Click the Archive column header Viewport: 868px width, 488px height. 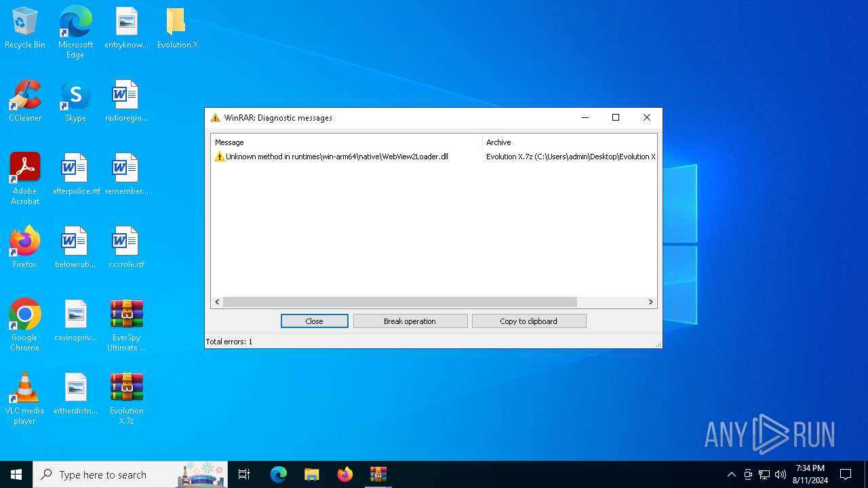point(570,142)
